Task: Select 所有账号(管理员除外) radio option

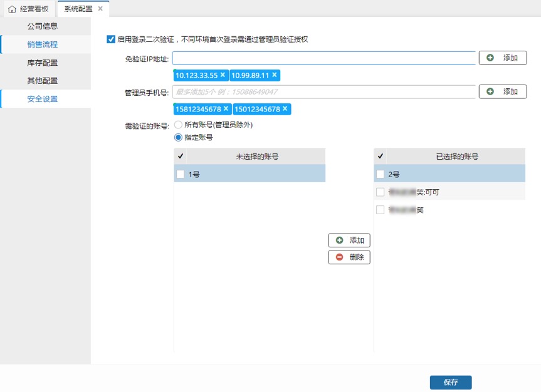Action: (x=178, y=125)
